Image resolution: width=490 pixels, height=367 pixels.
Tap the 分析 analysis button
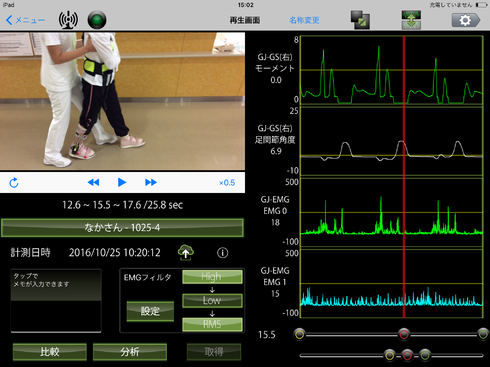[130, 352]
